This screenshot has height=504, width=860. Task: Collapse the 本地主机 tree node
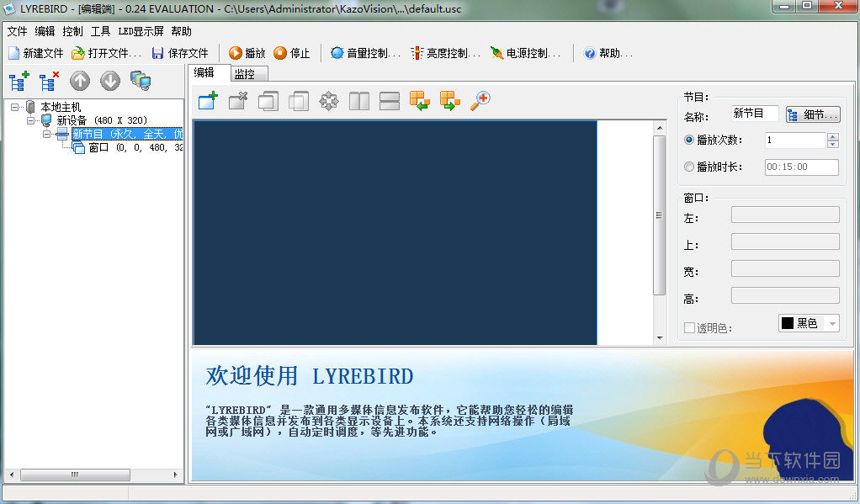tap(17, 107)
